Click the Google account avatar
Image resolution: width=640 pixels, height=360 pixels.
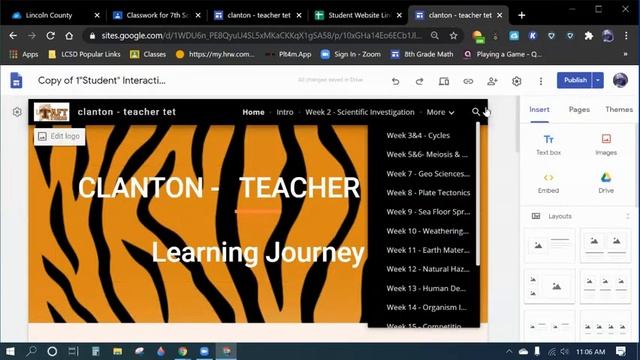coord(620,80)
